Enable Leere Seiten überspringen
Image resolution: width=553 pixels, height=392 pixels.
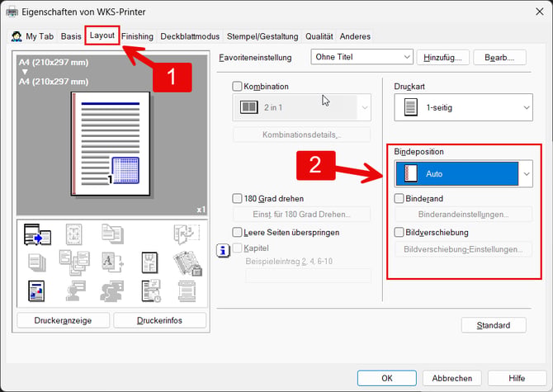[x=238, y=232]
